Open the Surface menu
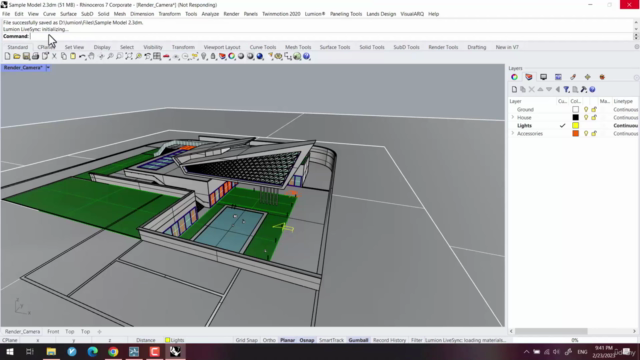 tap(68, 14)
